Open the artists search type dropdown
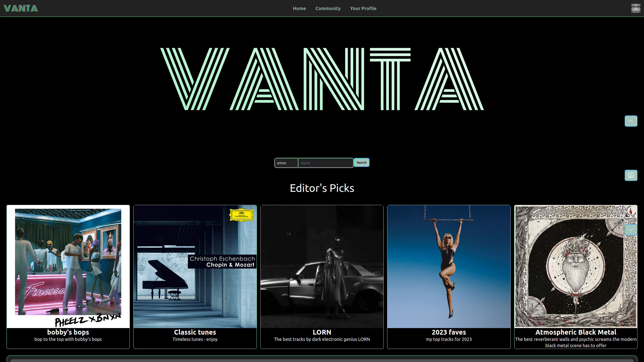644x362 pixels. tap(286, 163)
